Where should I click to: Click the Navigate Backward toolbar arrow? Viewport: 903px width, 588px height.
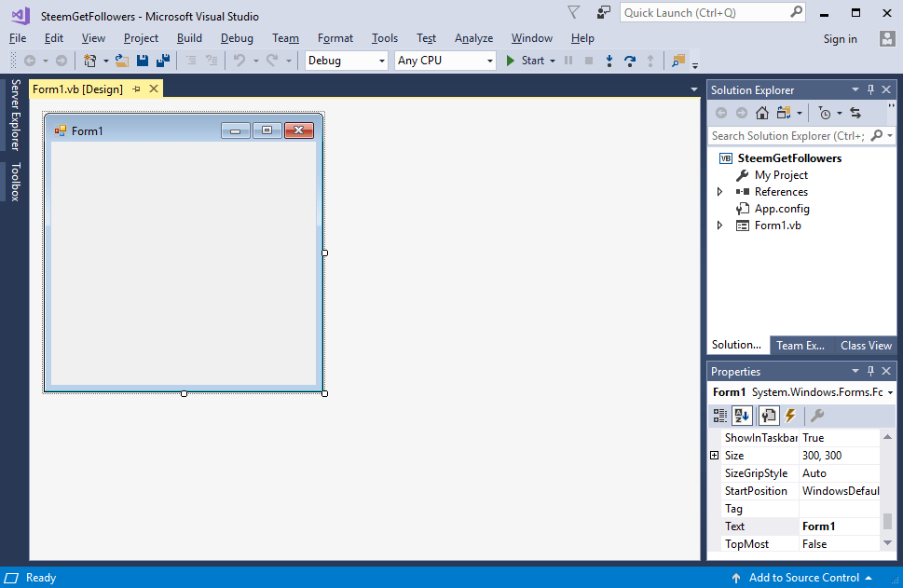pyautogui.click(x=30, y=61)
